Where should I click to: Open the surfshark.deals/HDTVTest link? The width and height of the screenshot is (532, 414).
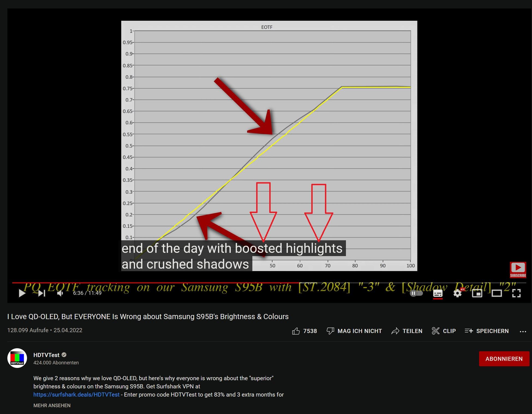(x=76, y=395)
